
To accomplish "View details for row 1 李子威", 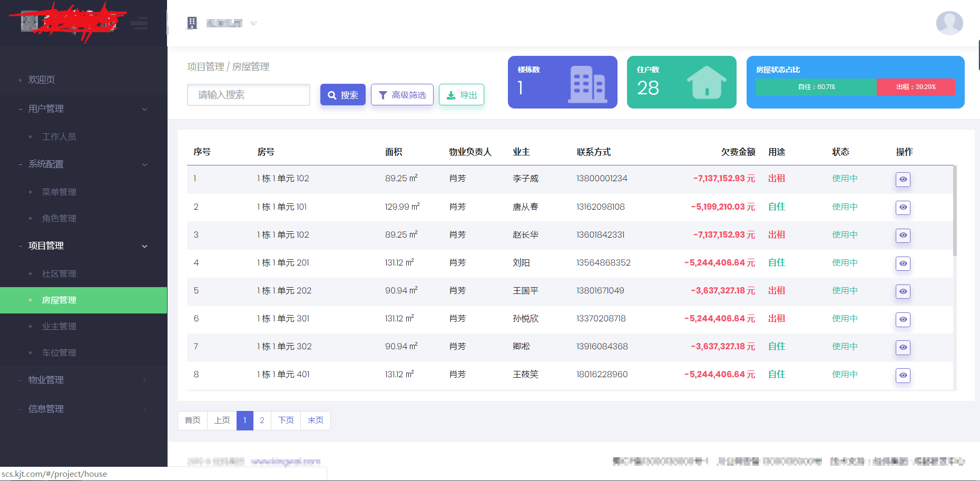I will [903, 180].
